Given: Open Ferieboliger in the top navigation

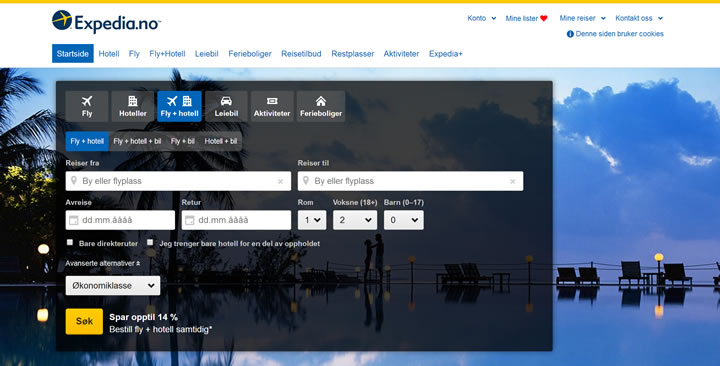Looking at the screenshot, I should tap(250, 54).
